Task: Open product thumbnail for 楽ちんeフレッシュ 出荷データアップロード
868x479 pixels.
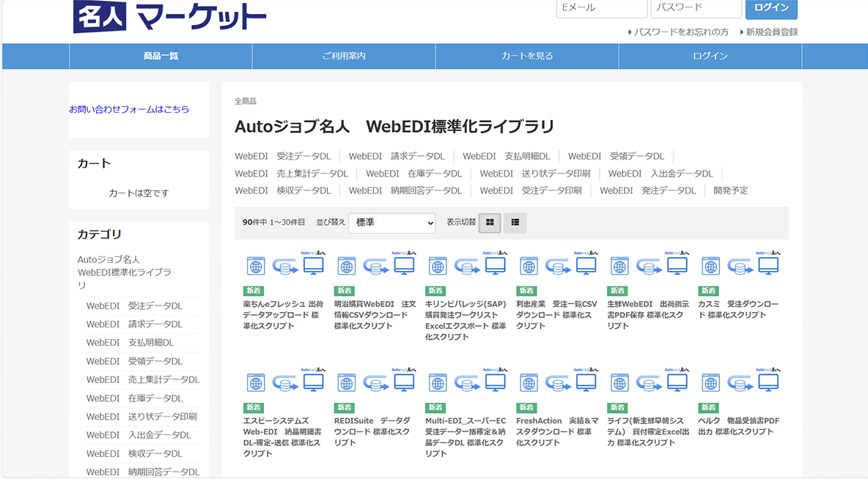Action: tap(284, 264)
